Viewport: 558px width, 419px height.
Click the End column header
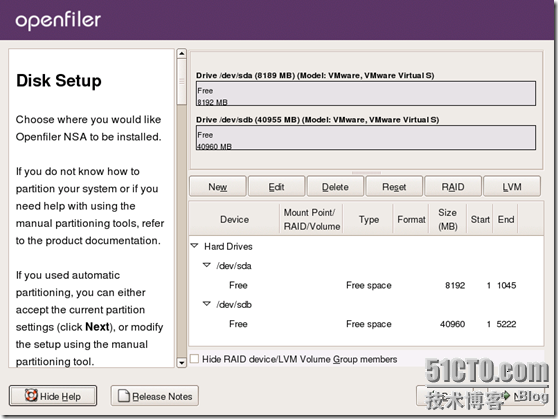[x=506, y=219]
